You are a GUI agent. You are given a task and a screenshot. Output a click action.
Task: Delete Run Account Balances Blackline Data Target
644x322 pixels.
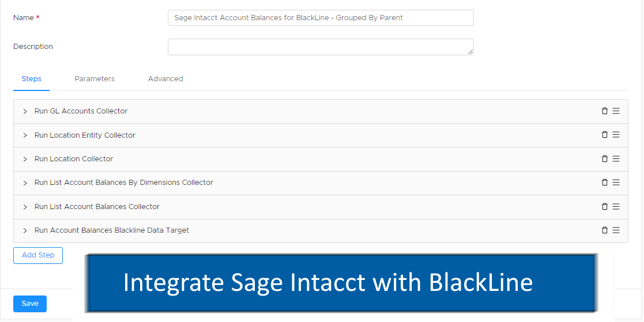(604, 230)
